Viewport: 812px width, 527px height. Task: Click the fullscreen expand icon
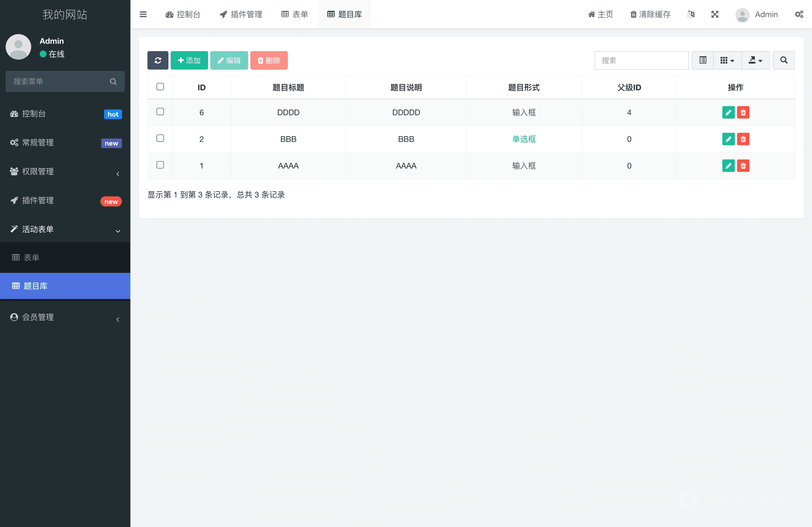pyautogui.click(x=715, y=14)
